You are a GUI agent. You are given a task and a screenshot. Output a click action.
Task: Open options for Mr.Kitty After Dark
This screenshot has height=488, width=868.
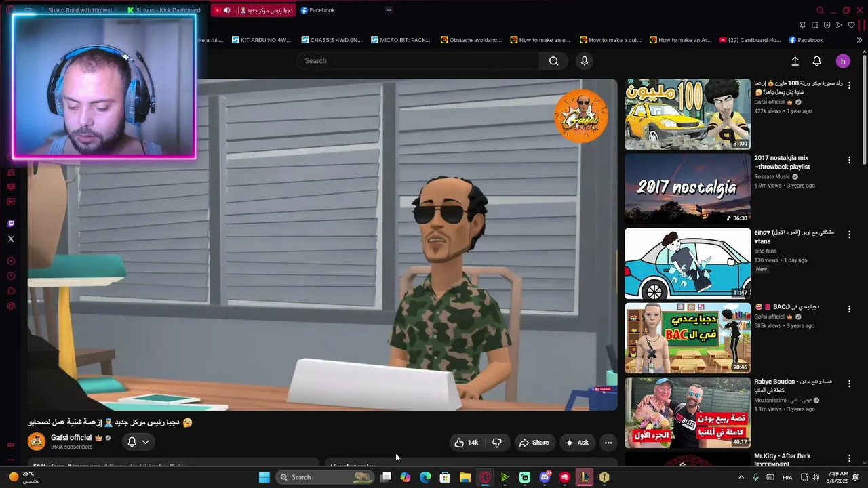849,459
